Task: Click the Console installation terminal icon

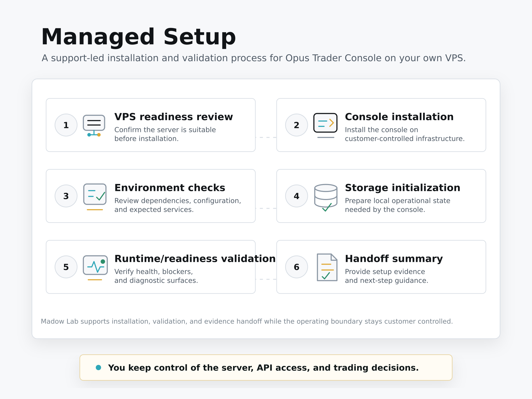Action: [325, 125]
